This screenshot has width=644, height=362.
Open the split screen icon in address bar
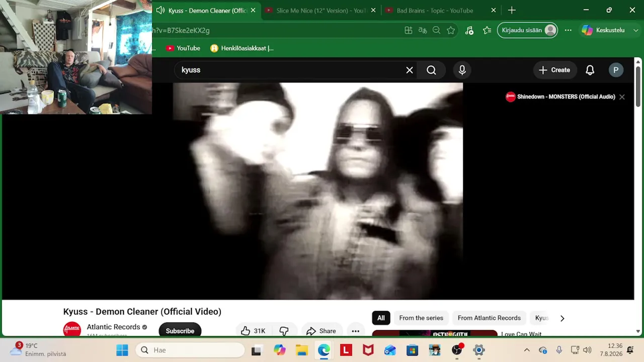tap(409, 30)
